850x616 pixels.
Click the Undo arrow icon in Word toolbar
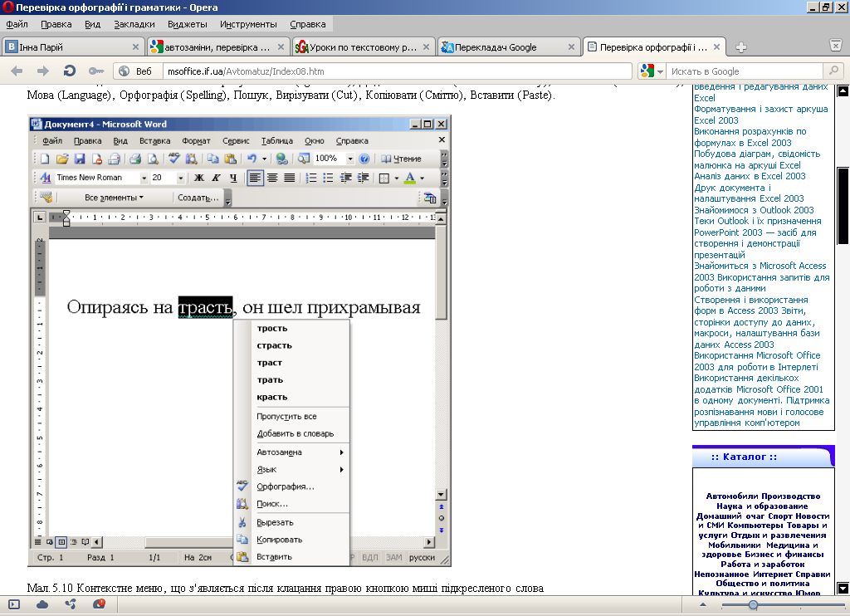(x=252, y=159)
